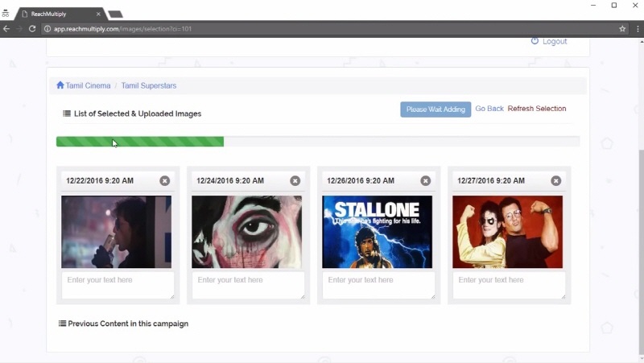This screenshot has width=644, height=363.
Task: Click the list icon next to List of Selected
Action: 67,113
